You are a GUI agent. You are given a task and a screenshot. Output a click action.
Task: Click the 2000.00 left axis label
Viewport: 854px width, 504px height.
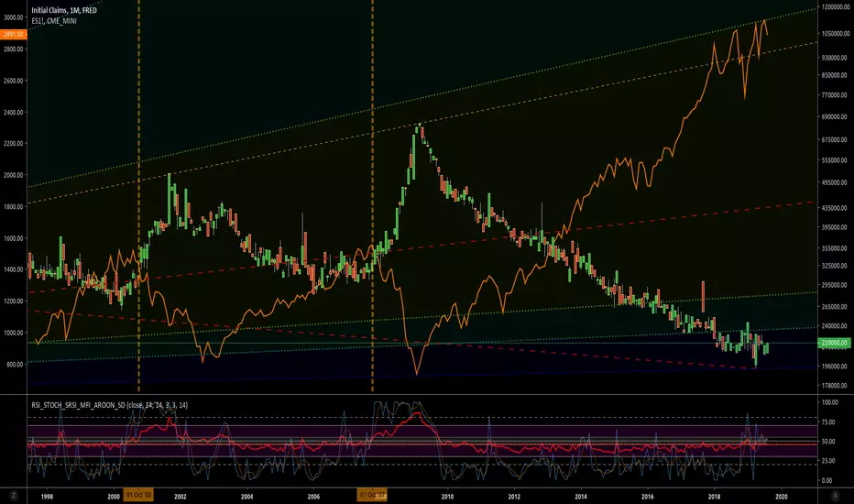13,175
